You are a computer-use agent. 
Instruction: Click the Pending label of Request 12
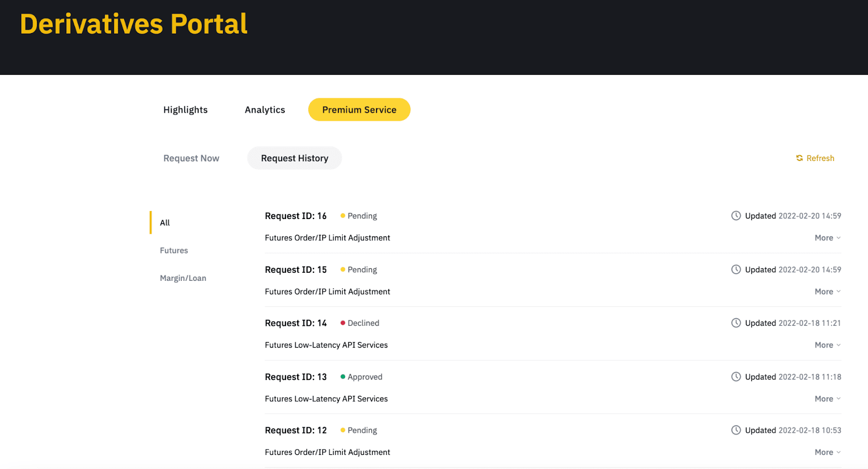[x=362, y=431]
